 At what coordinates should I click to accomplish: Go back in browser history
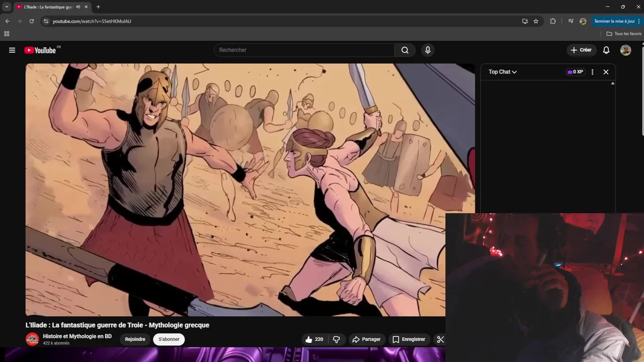point(7,21)
